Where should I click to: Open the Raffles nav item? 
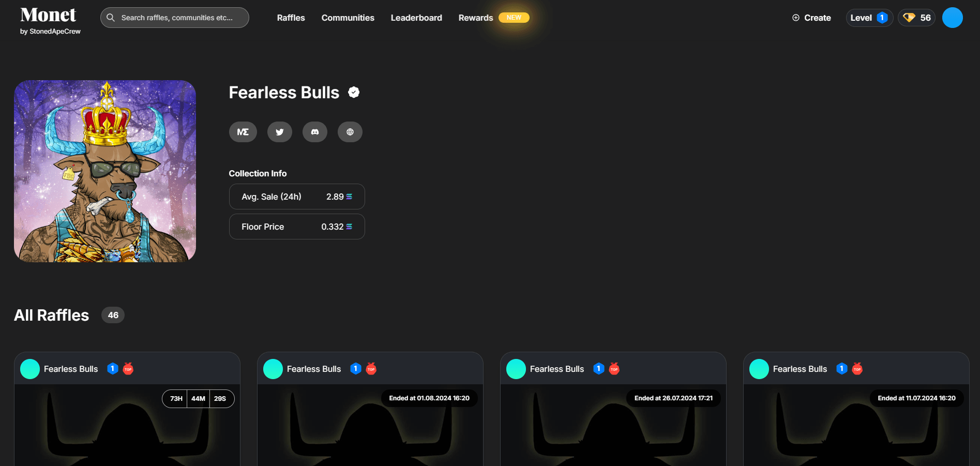[291, 18]
